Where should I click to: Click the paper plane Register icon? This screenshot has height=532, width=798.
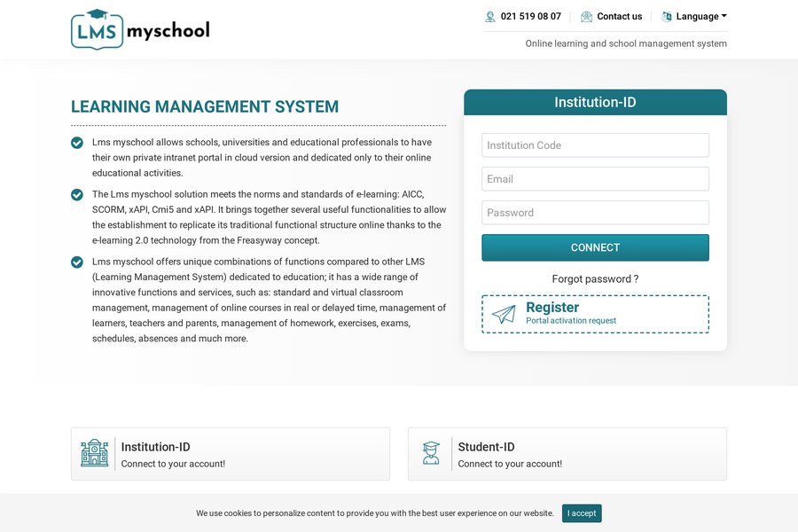click(x=504, y=314)
